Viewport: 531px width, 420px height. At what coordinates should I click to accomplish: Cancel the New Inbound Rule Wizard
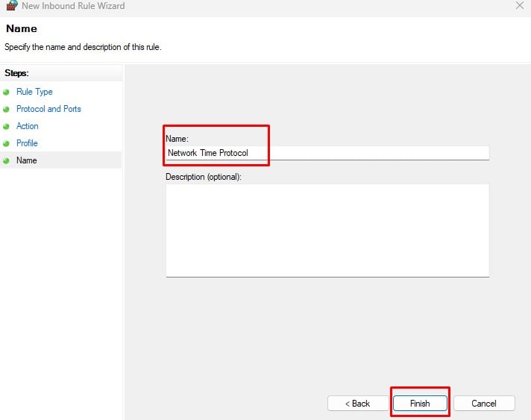[x=484, y=404]
